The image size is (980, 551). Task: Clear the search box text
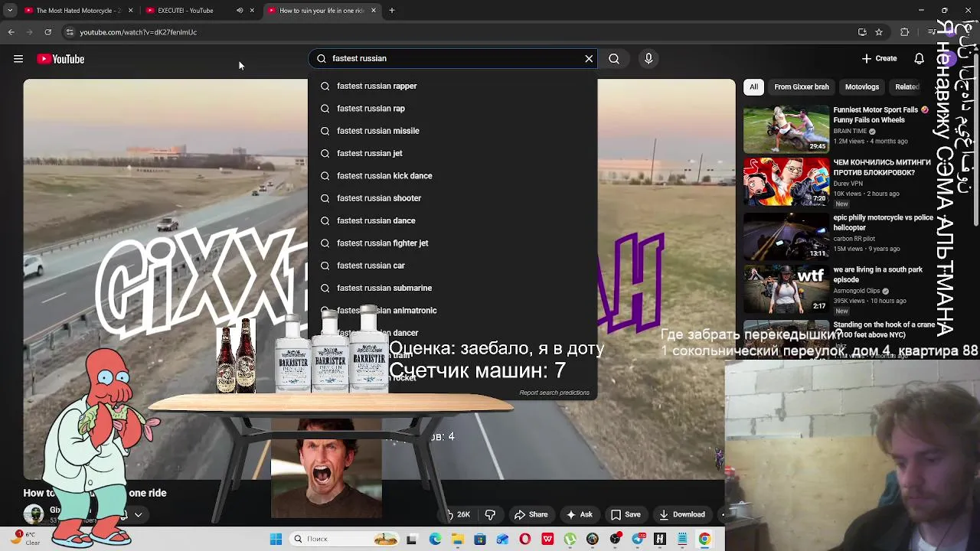589,58
